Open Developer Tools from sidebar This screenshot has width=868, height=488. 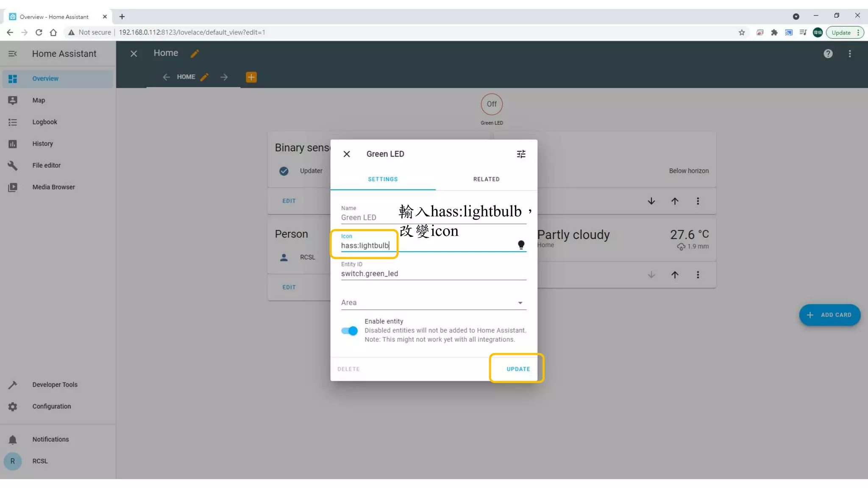(55, 385)
